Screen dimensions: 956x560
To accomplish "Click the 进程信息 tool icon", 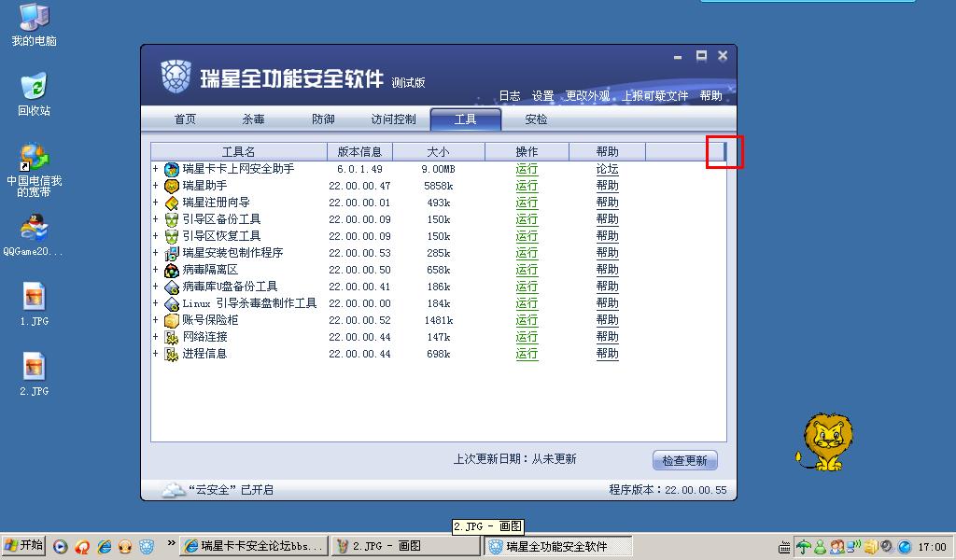I will click(172, 354).
